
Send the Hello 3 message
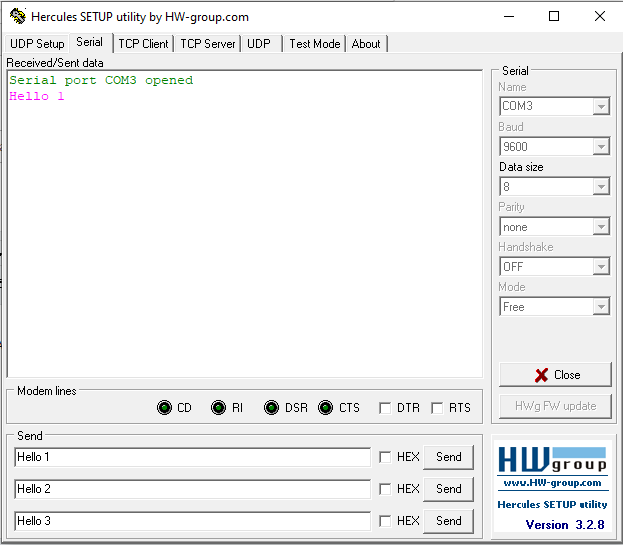tap(449, 521)
